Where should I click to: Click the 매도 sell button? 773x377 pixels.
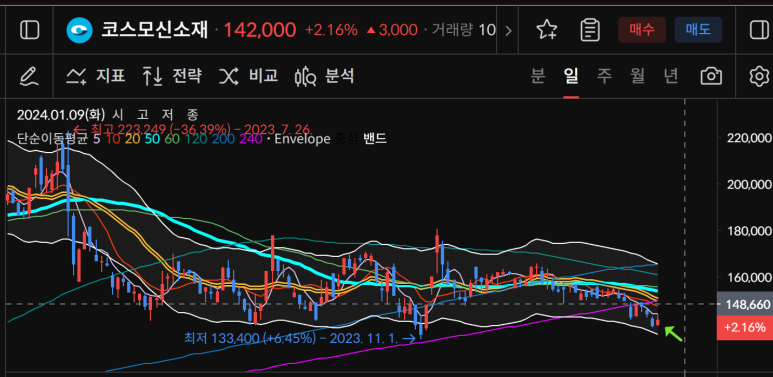[x=698, y=30]
